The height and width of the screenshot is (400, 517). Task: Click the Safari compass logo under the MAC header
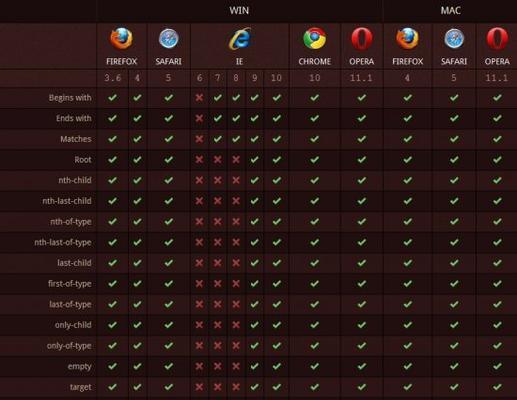[454, 39]
